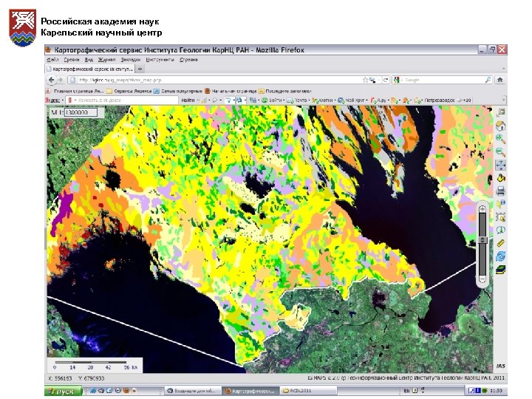Select the zoom in magnifier tool
This screenshot has width=532, height=399.
[x=501, y=139]
